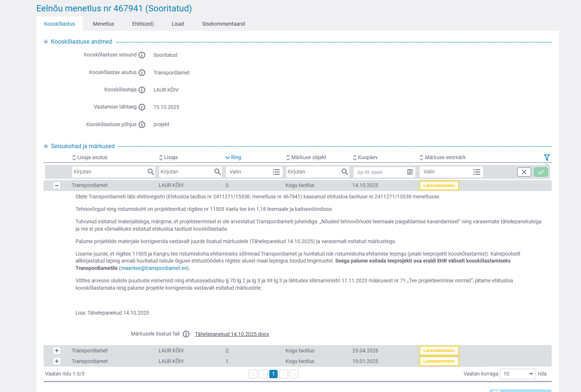Click info icon next to Märkusele lisatud fail
The width and height of the screenshot is (581, 392).
[186, 334]
